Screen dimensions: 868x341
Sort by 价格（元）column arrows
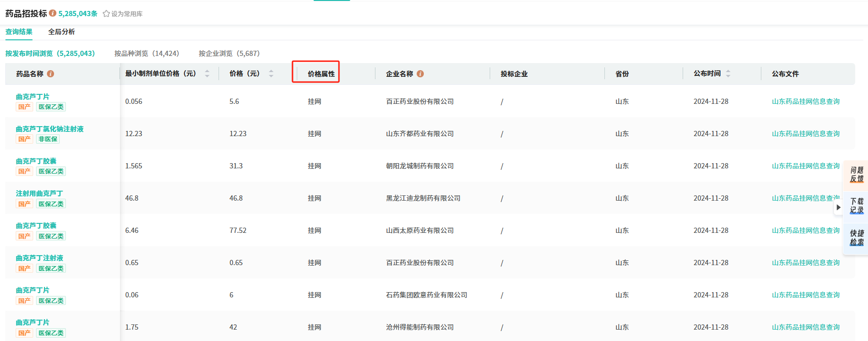[x=271, y=74]
